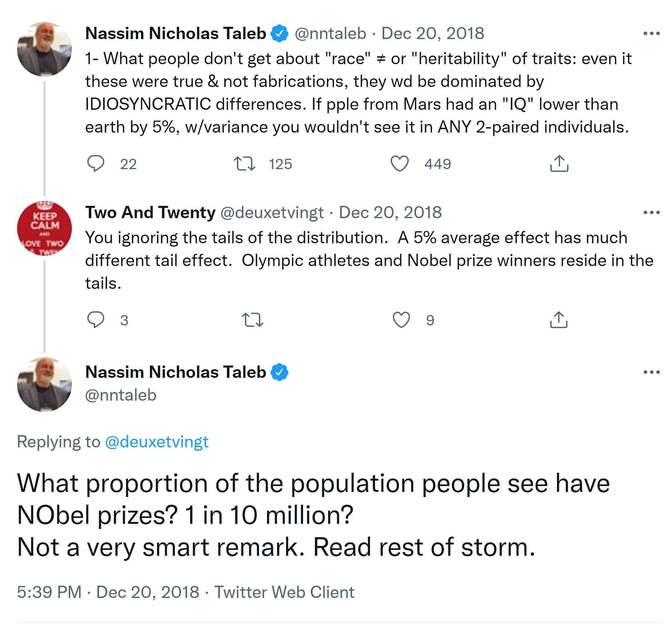
Task: Open more options on main reply tweet
Action: [651, 372]
